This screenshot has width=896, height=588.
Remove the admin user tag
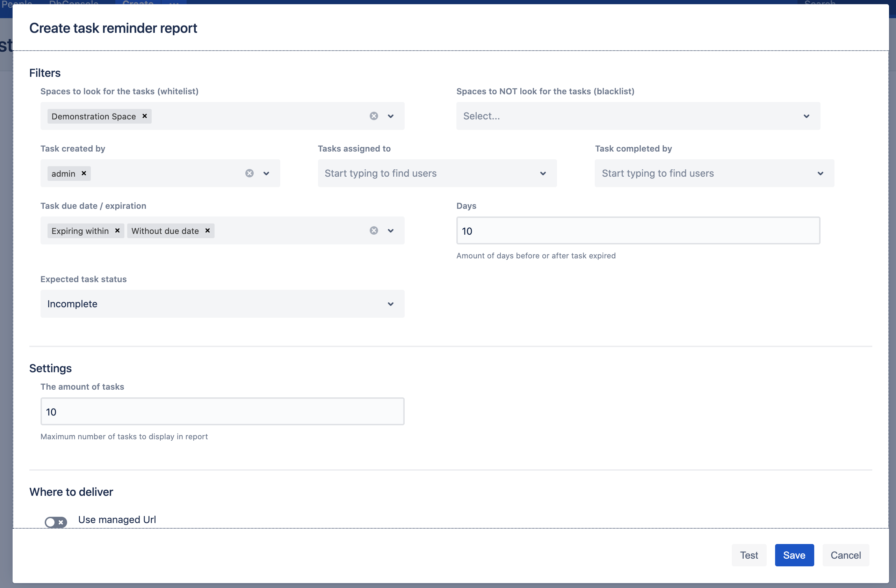coord(84,174)
